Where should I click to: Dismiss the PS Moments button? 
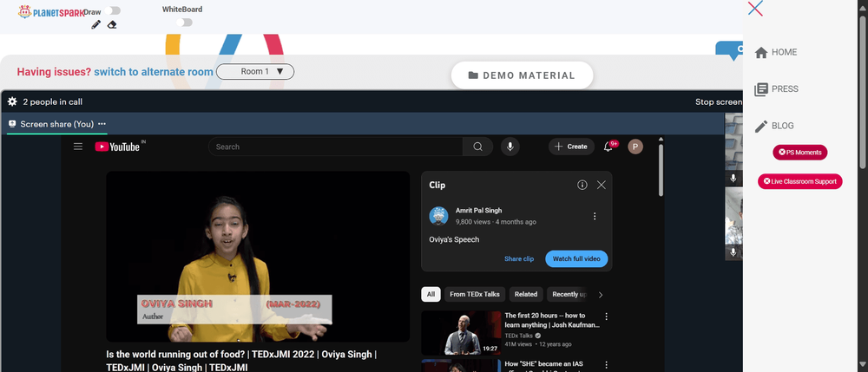pos(800,152)
